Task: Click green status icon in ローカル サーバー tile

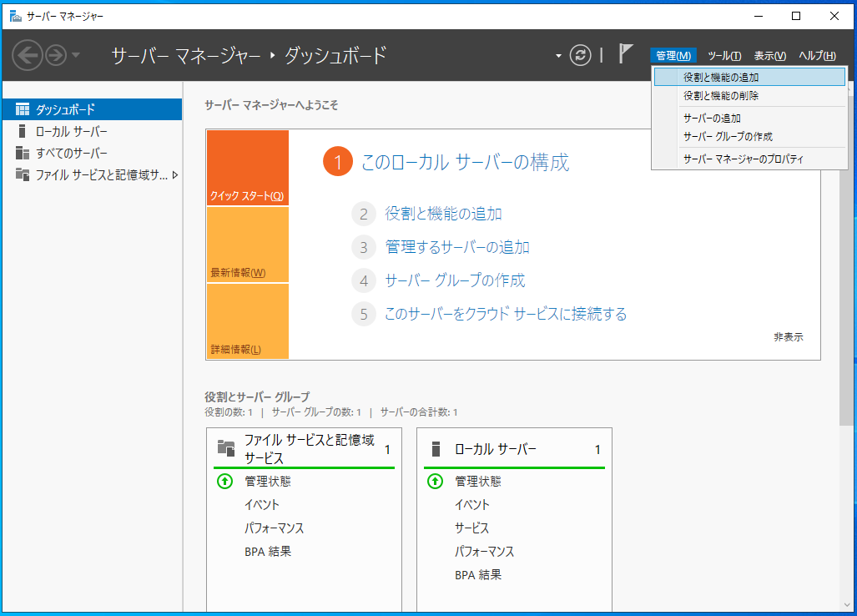Action: (435, 481)
